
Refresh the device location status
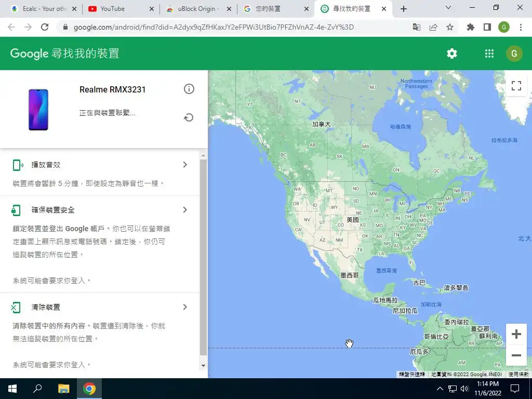189,118
